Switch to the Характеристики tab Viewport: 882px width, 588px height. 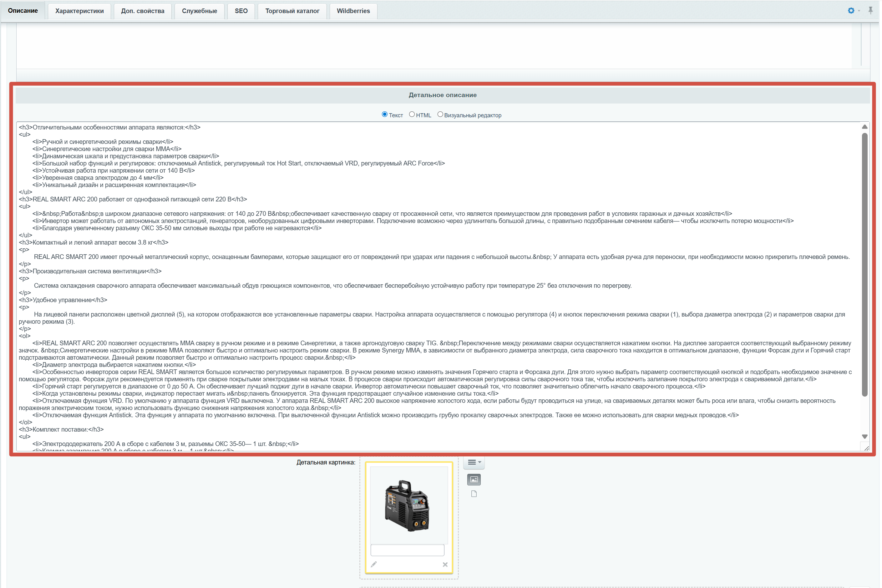(x=79, y=11)
